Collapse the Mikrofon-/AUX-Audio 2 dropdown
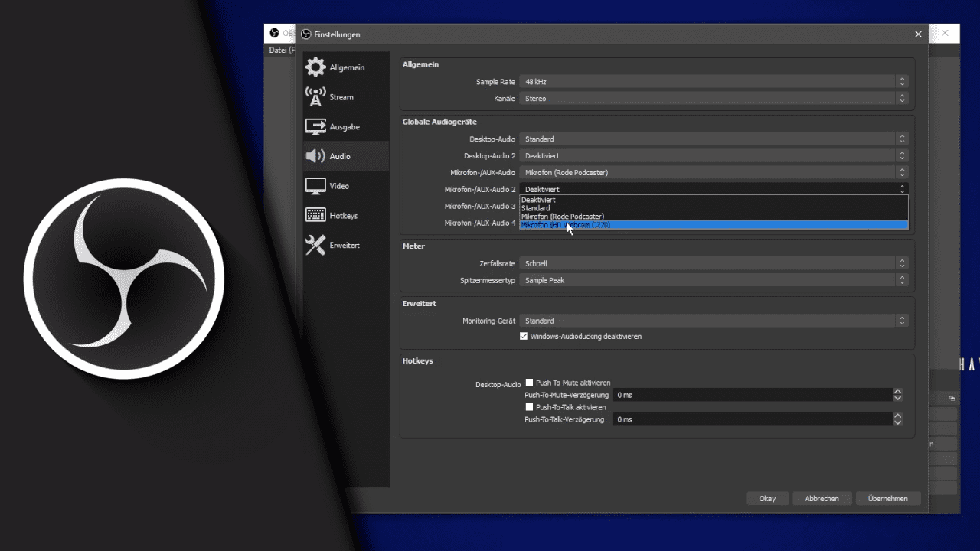The width and height of the screenshot is (980, 551). 714,189
